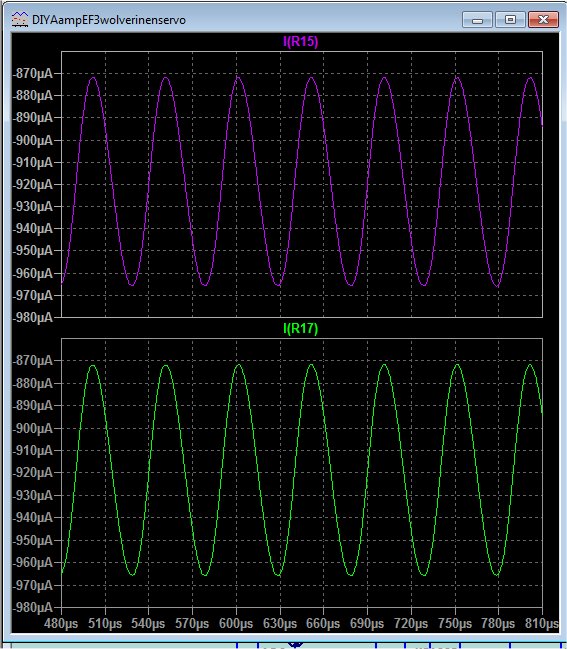This screenshot has width=567, height=649.
Task: Select the I(R17) trace label
Action: 300,329
